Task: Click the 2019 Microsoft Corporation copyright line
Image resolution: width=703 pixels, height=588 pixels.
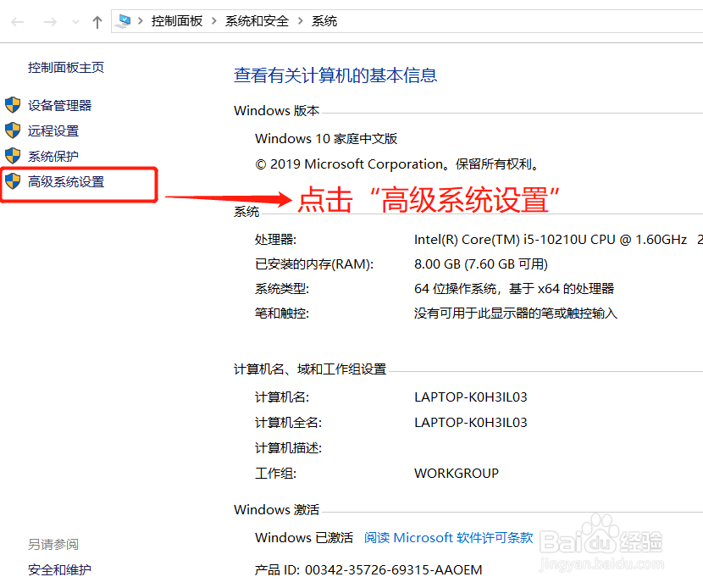Action: [x=397, y=164]
